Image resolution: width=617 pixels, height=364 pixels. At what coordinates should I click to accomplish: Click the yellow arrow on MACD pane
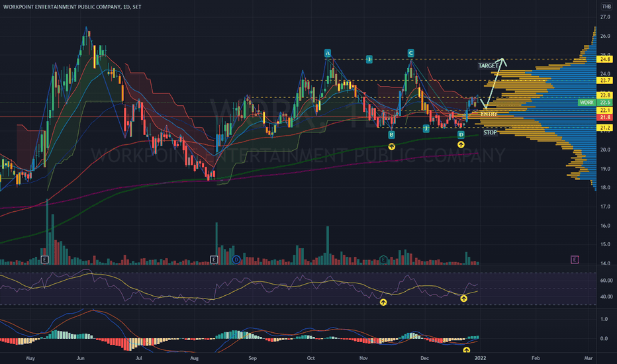pos(466,350)
